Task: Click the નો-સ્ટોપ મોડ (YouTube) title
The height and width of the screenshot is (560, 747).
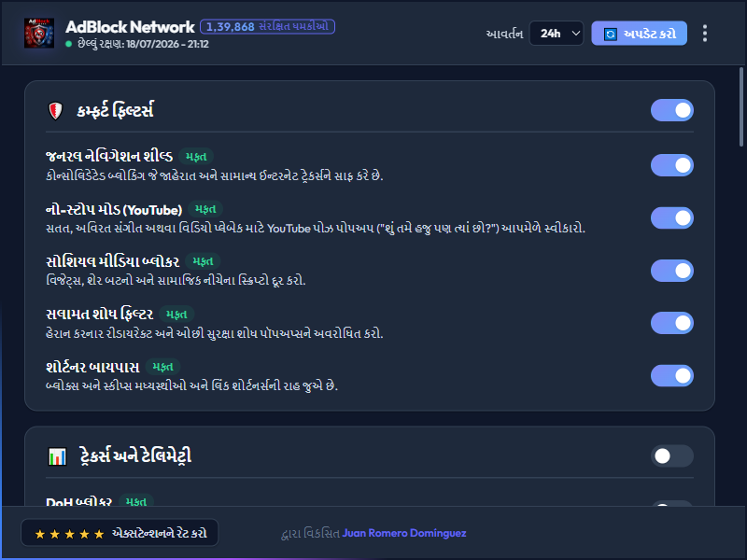Action: pos(114,209)
